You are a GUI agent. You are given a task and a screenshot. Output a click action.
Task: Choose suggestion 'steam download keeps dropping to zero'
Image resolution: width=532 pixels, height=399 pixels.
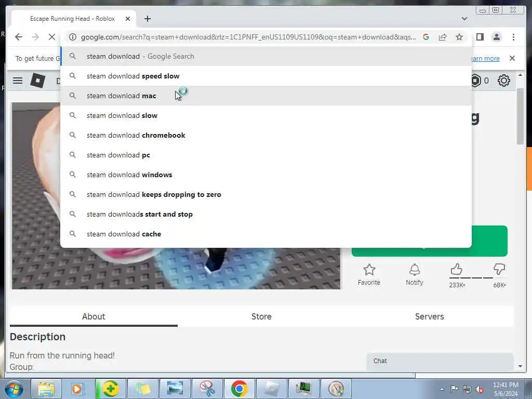click(266, 194)
